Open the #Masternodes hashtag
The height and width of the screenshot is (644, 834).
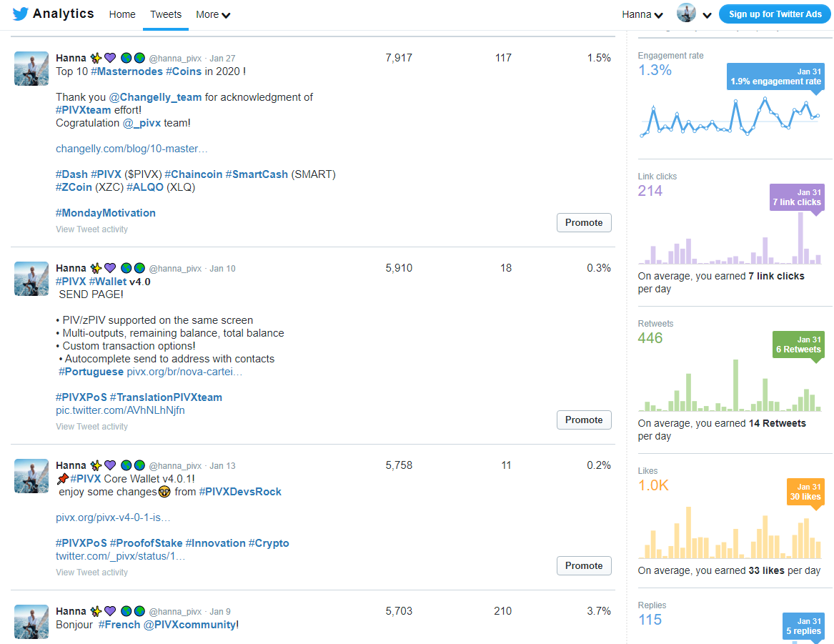[x=126, y=71]
